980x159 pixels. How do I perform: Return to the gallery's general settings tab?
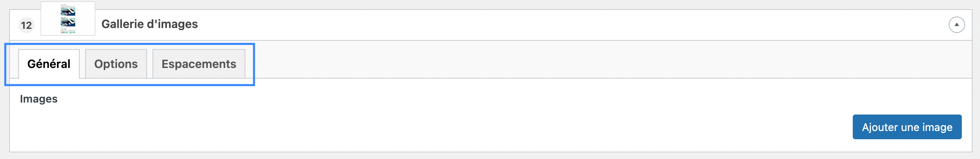[49, 64]
